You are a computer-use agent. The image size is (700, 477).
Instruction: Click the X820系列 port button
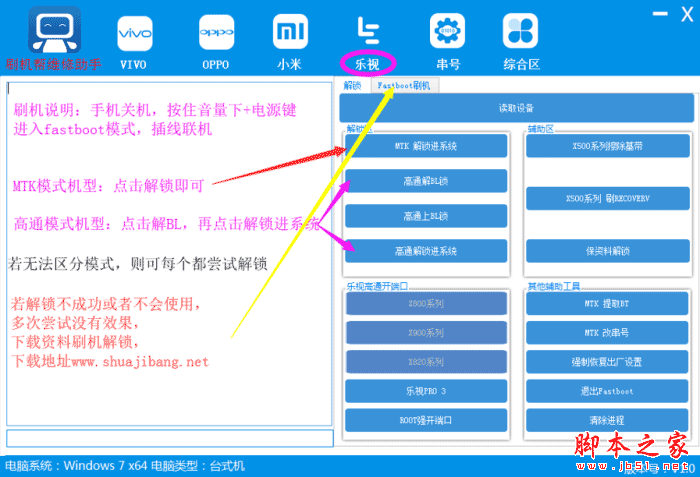click(426, 362)
